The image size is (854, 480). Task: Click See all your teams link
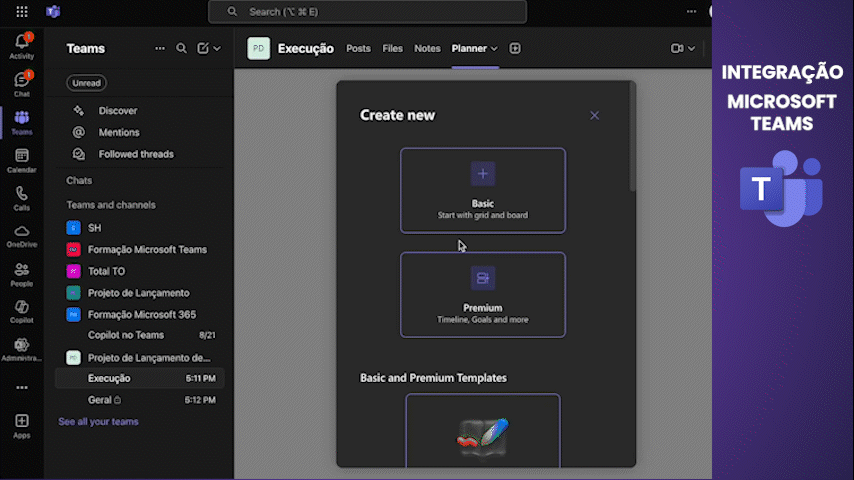pyautogui.click(x=98, y=422)
